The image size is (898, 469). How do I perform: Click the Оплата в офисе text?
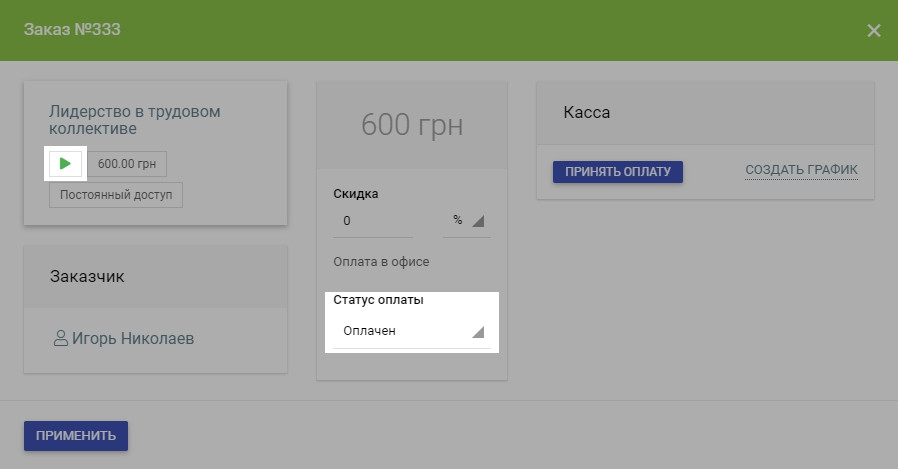380,262
